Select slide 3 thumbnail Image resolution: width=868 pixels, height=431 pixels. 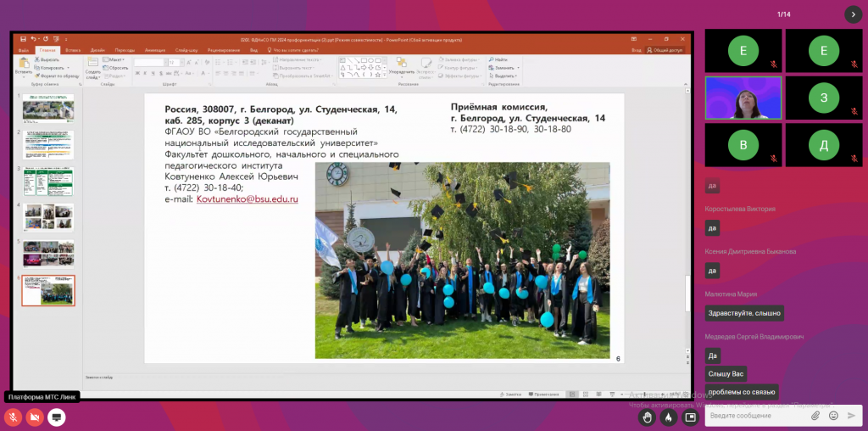tap(48, 182)
